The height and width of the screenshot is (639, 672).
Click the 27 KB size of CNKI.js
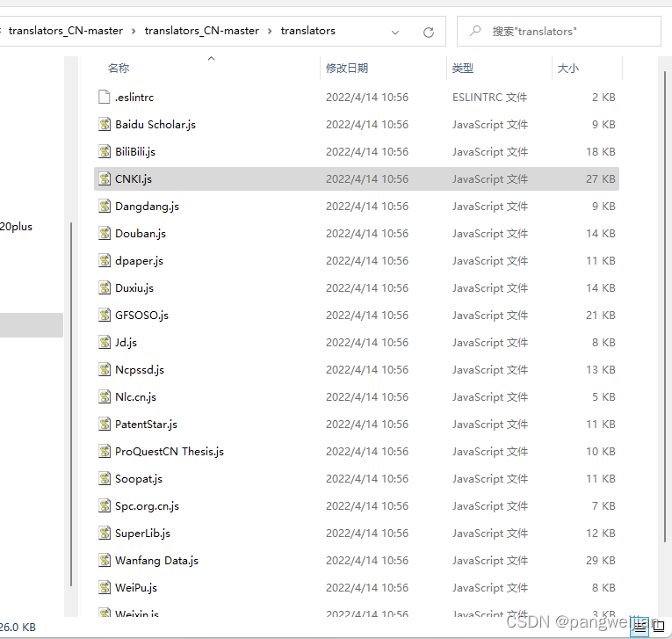(601, 178)
